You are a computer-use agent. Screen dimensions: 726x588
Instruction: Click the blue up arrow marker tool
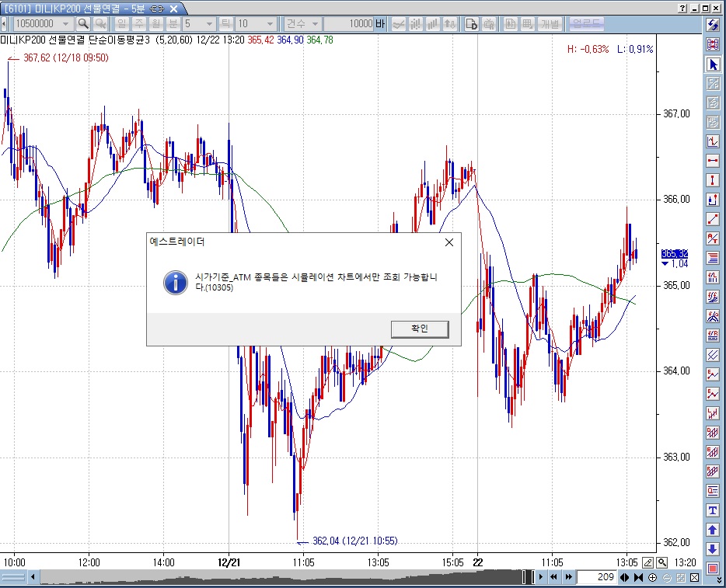pyautogui.click(x=713, y=530)
